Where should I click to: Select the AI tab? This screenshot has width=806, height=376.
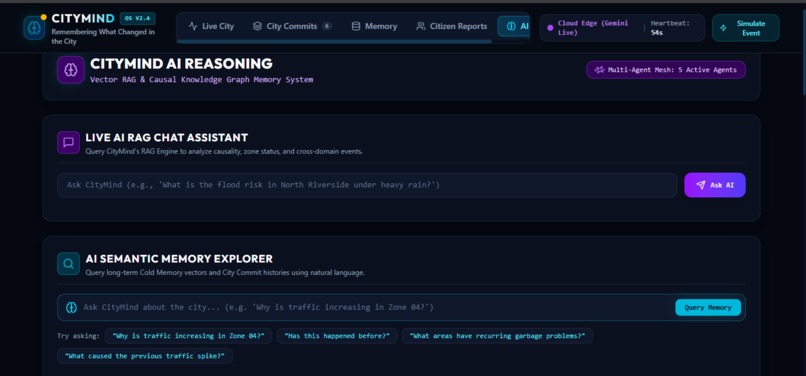(514, 26)
